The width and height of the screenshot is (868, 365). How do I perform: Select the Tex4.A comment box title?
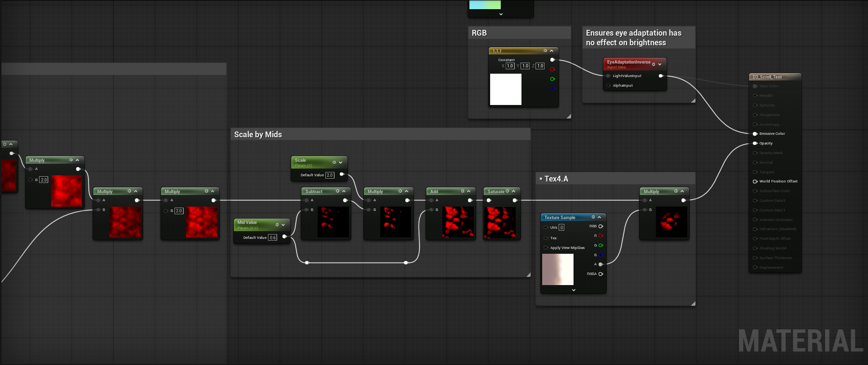(x=556, y=179)
